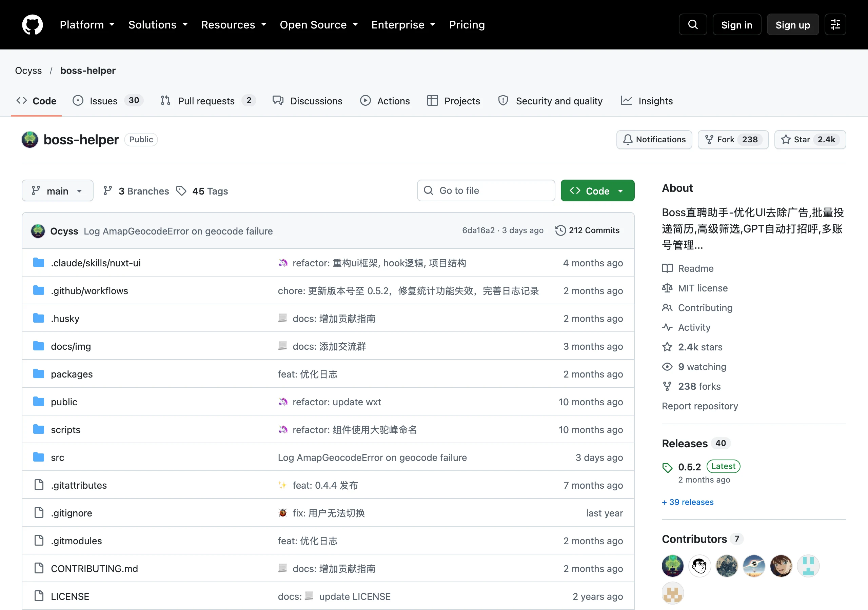The height and width of the screenshot is (610, 868).
Task: Click the release tag icon beside 0.5.2
Action: pos(667,468)
